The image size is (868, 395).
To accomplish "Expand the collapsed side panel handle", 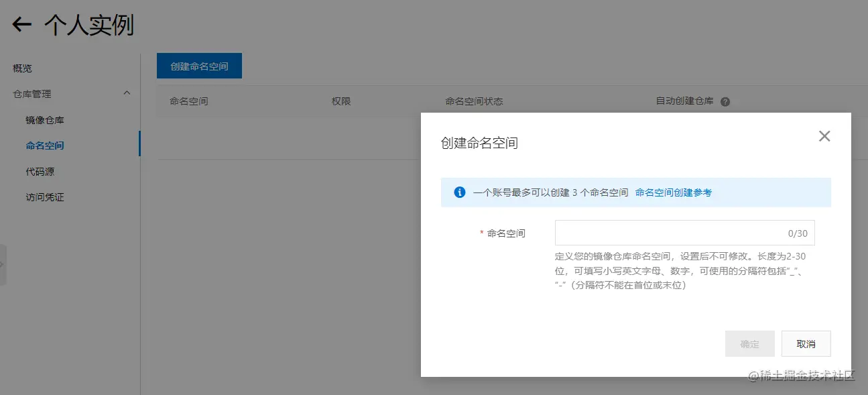I will (3, 265).
